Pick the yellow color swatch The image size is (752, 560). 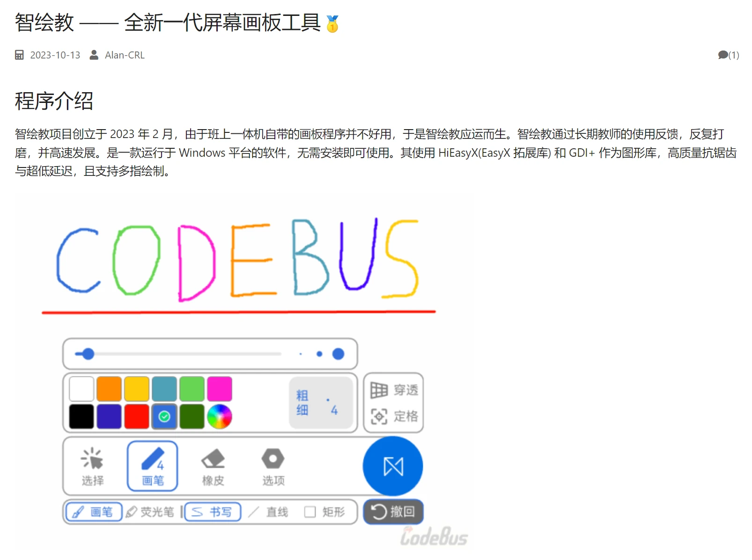click(x=137, y=389)
